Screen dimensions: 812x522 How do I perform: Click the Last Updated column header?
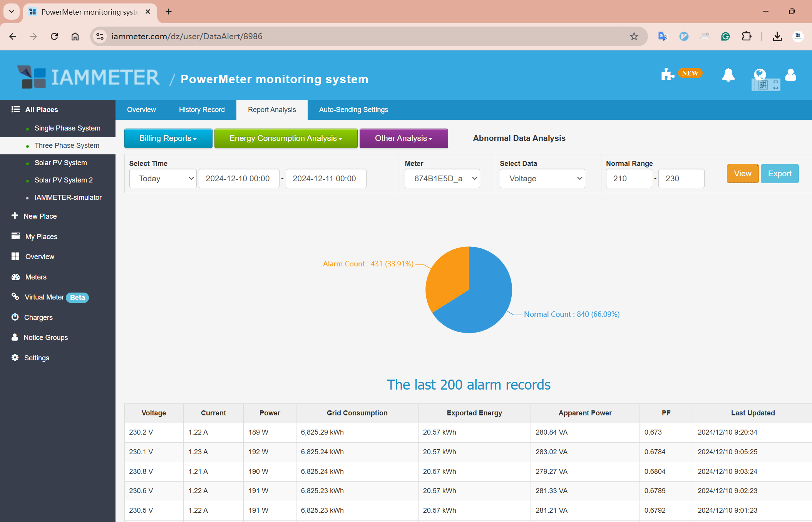click(753, 413)
